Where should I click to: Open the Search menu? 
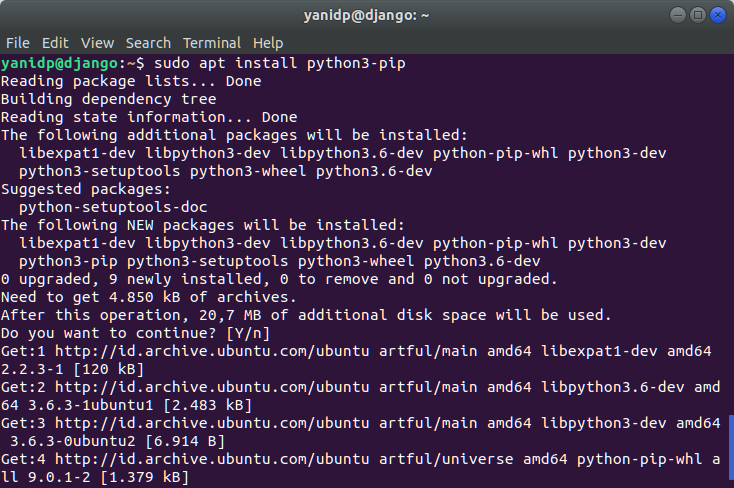(148, 43)
